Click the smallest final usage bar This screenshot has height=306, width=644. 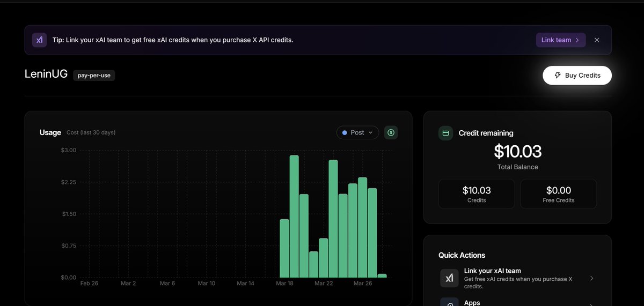click(x=382, y=275)
